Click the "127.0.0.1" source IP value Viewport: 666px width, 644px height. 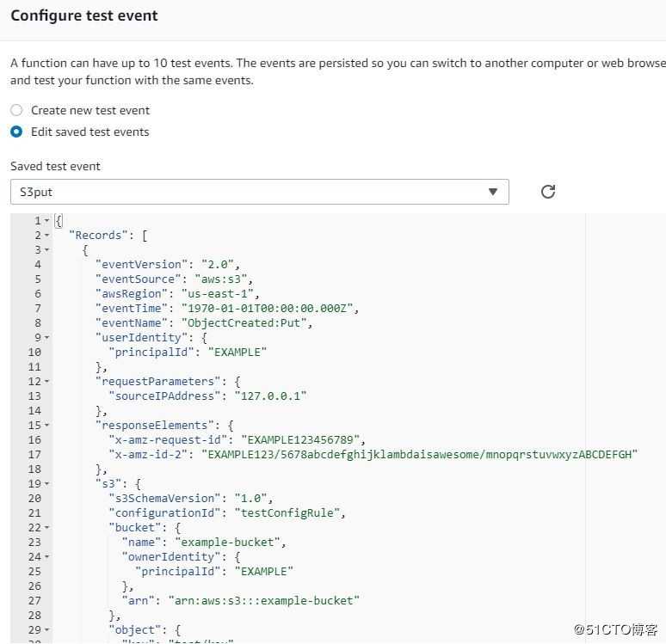pyautogui.click(x=270, y=396)
